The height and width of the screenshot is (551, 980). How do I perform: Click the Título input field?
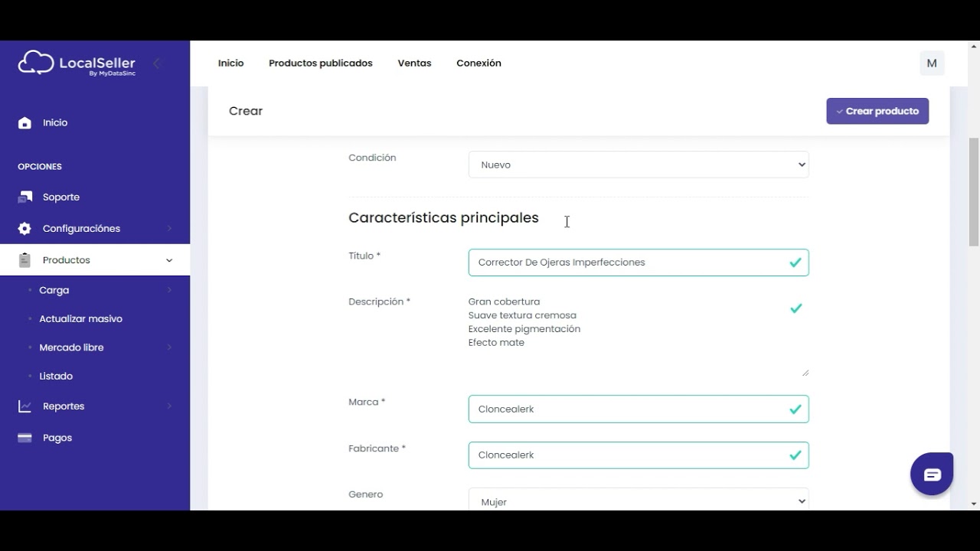(639, 262)
